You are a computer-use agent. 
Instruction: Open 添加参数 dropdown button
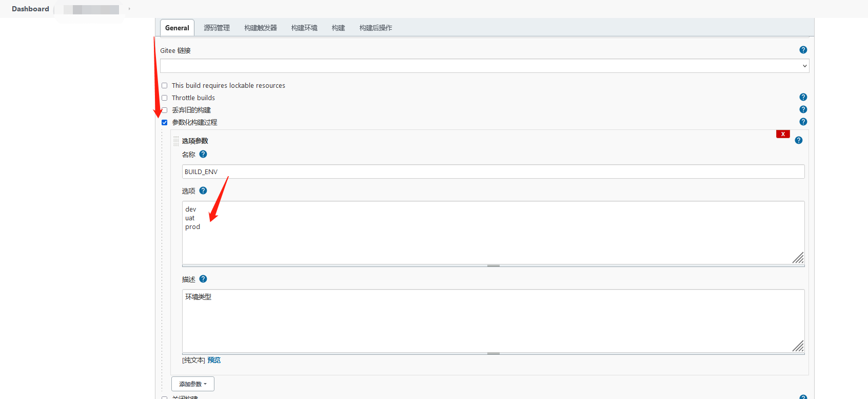click(x=193, y=384)
